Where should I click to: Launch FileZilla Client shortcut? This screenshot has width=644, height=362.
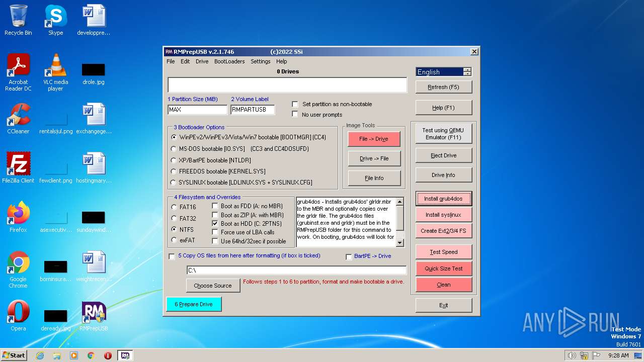(x=18, y=168)
